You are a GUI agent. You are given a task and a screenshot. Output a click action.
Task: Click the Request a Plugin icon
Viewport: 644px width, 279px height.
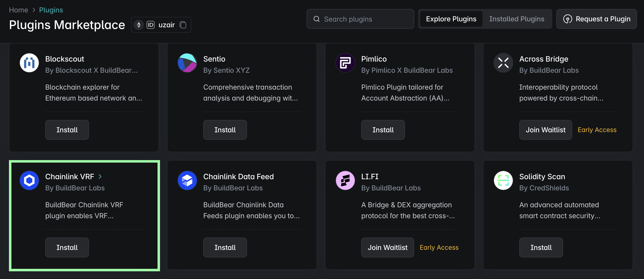[x=567, y=19]
